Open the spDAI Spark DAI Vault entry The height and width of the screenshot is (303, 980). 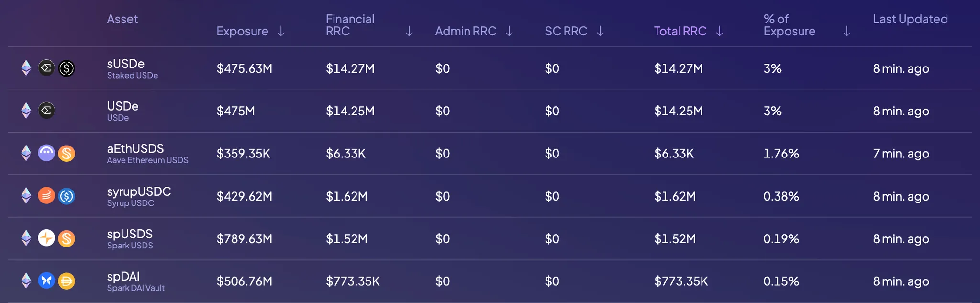coord(123,281)
